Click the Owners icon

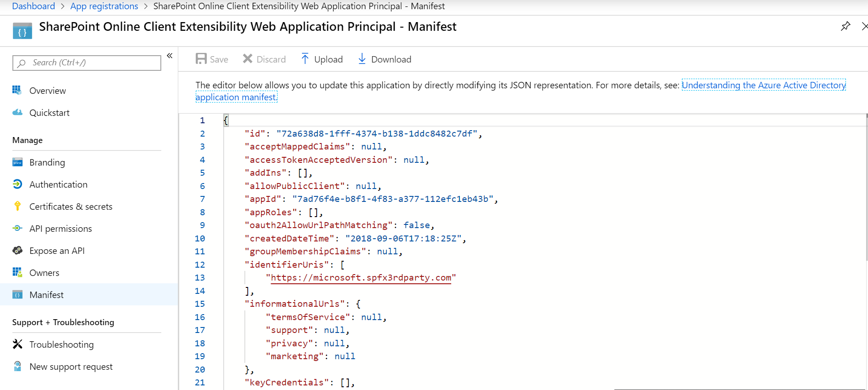tap(17, 272)
